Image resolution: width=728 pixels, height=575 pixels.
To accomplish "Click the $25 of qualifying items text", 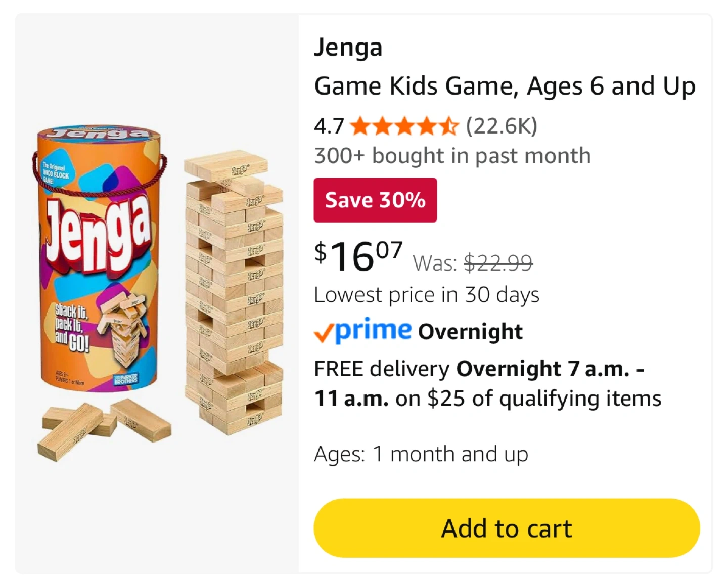I will pos(544,399).
